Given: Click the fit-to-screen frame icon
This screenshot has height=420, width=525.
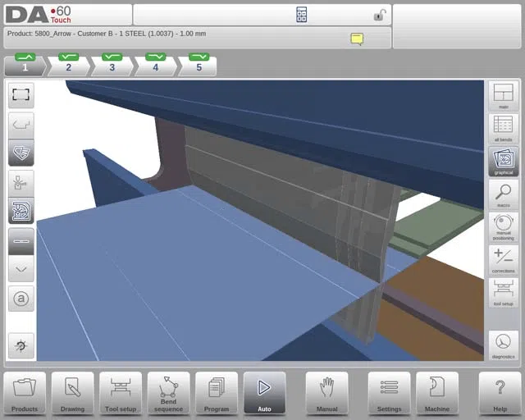Looking at the screenshot, I should [x=21, y=95].
